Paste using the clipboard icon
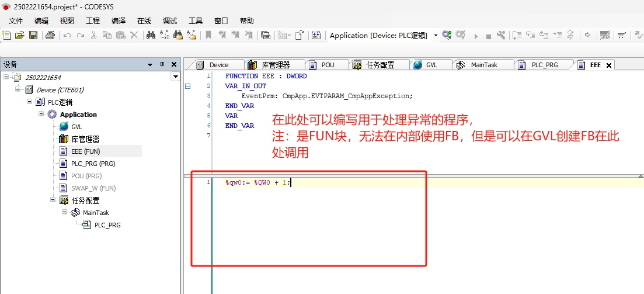644x294 pixels. click(120, 36)
